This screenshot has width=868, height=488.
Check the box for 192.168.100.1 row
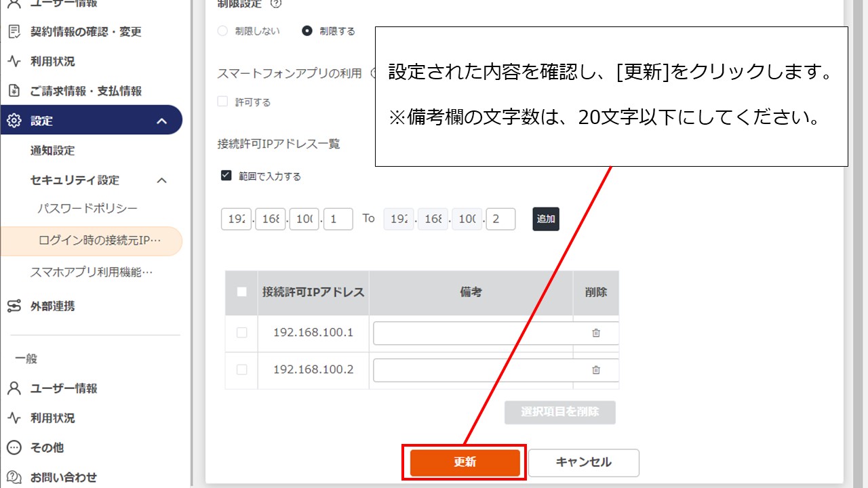(x=242, y=333)
